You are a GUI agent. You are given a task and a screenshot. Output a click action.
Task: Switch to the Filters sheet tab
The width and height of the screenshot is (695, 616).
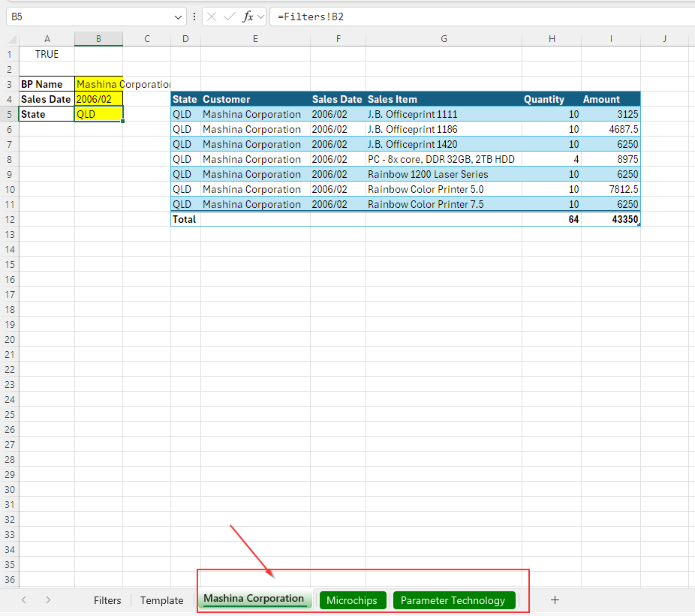(107, 600)
